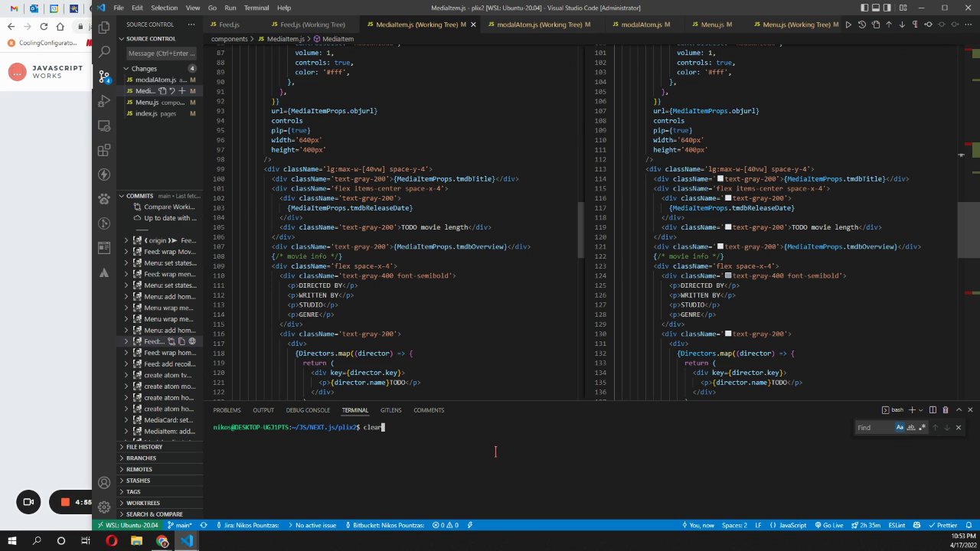Open the Run and Debug view
The width and height of the screenshot is (980, 551).
[x=104, y=101]
